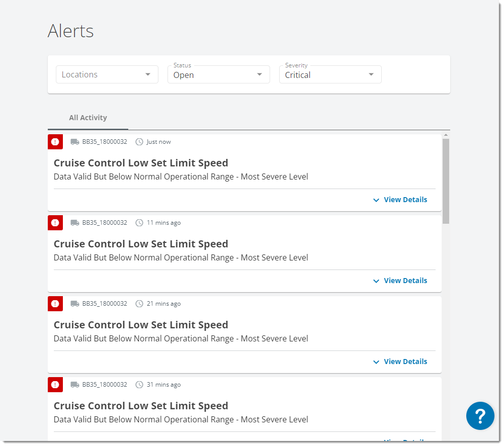Click the scrollbar up arrow of the alerts list
The width and height of the screenshot is (504, 446).
(x=446, y=135)
